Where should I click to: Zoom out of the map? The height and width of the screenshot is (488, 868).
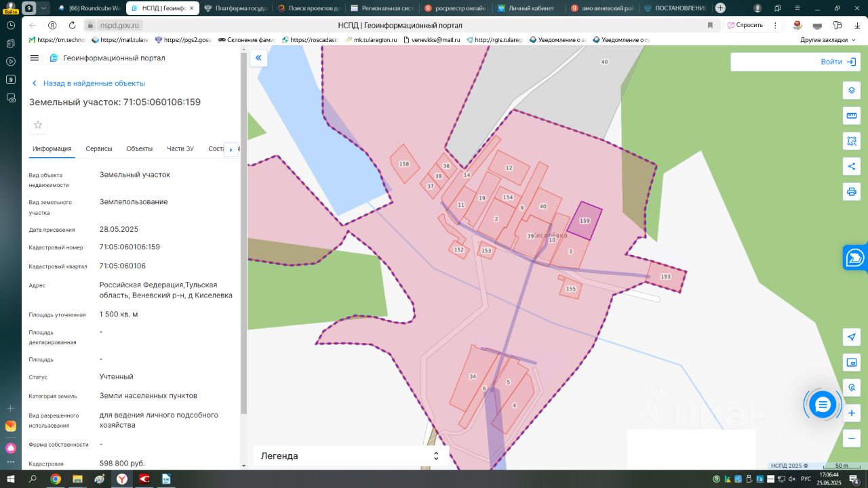[852, 439]
